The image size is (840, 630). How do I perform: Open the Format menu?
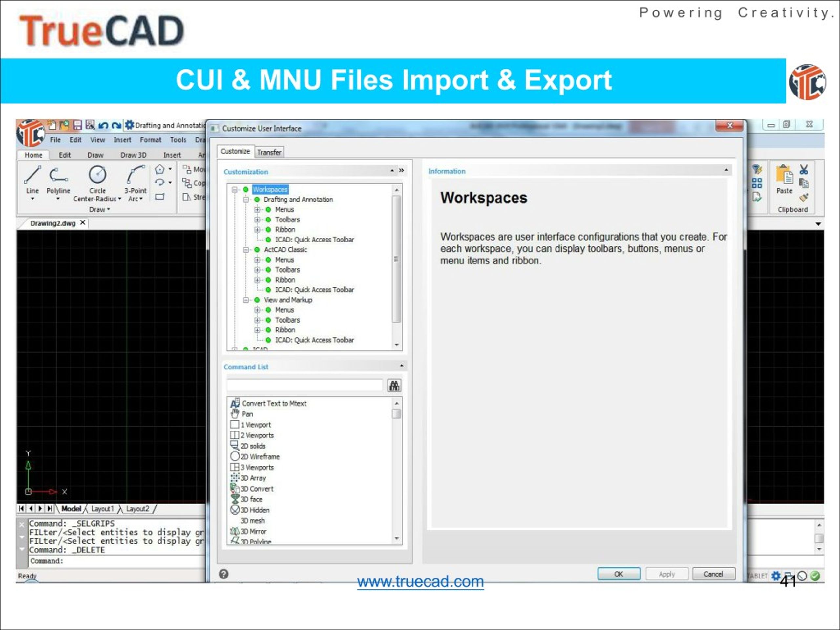150,140
